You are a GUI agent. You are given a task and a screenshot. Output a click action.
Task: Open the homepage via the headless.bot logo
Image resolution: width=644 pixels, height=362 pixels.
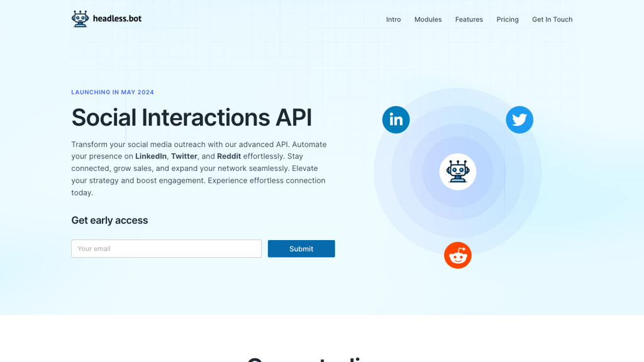pyautogui.click(x=106, y=18)
